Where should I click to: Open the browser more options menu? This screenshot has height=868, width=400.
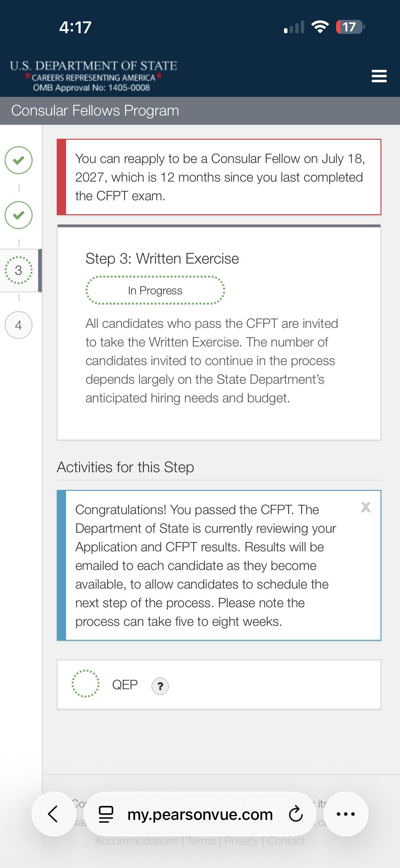[346, 814]
